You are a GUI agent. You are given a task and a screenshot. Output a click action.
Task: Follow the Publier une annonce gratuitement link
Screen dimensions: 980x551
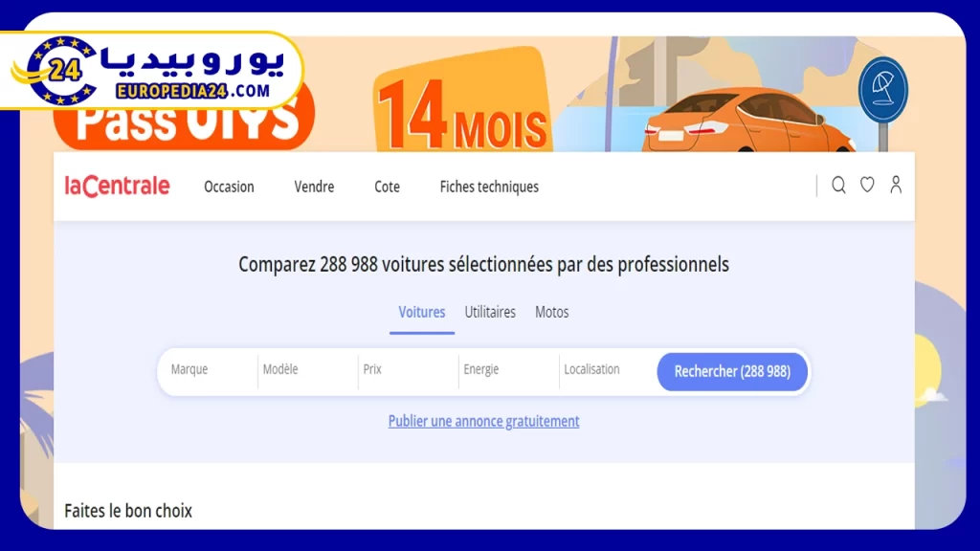click(483, 421)
